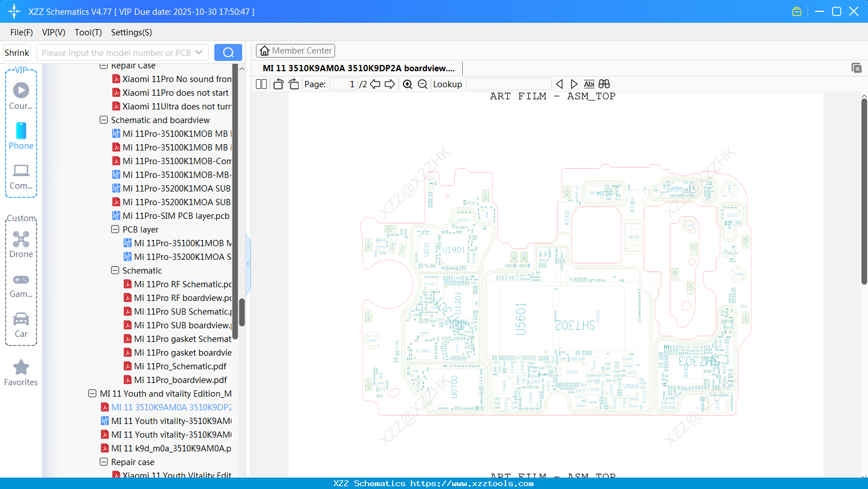
Task: Click inside the Page number input field
Action: click(345, 84)
